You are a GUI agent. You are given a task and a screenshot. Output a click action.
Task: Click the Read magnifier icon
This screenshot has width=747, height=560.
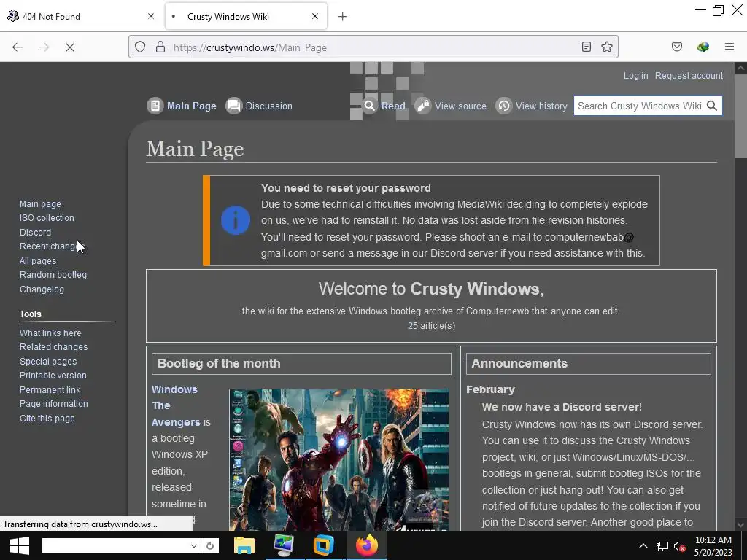click(x=370, y=106)
